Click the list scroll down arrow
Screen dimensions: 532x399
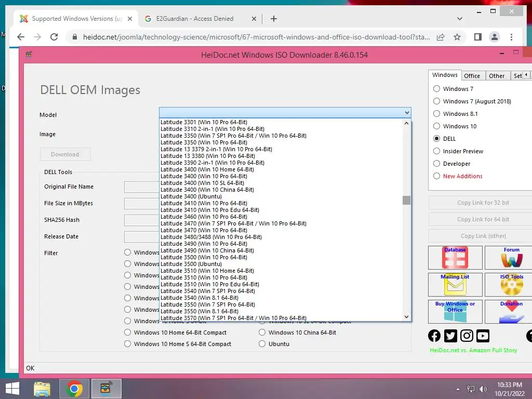[406, 316]
